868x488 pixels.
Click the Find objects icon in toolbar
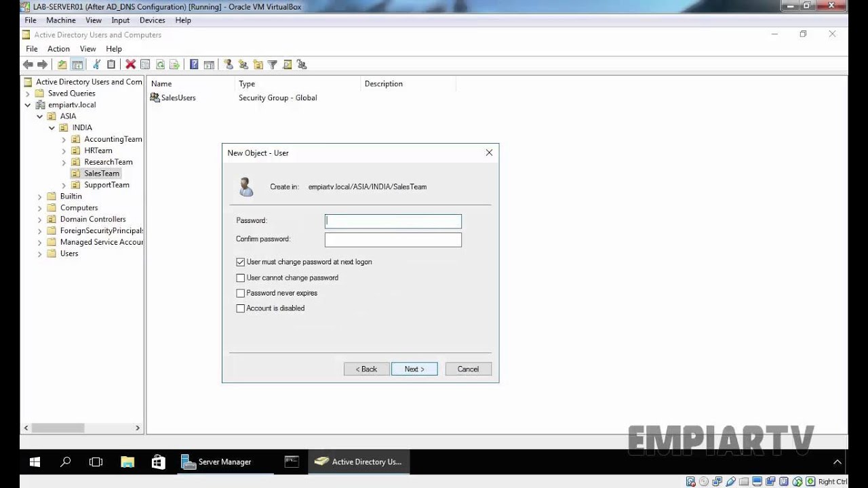288,64
